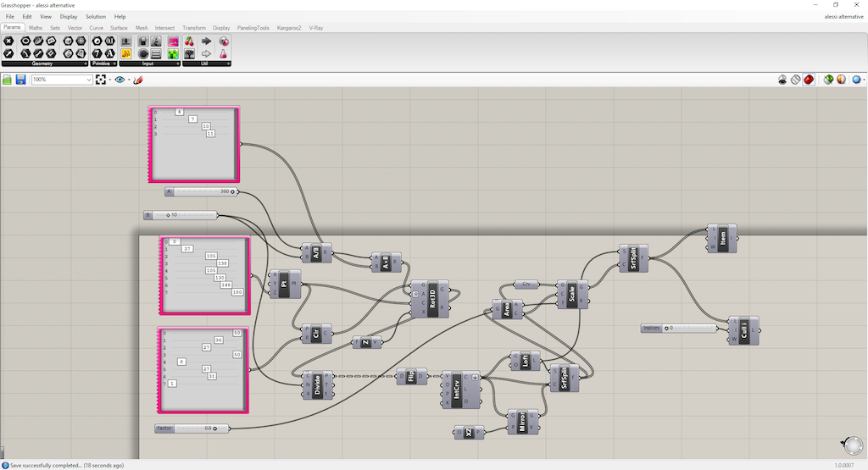Enable the red shaded preview mode button

809,80
